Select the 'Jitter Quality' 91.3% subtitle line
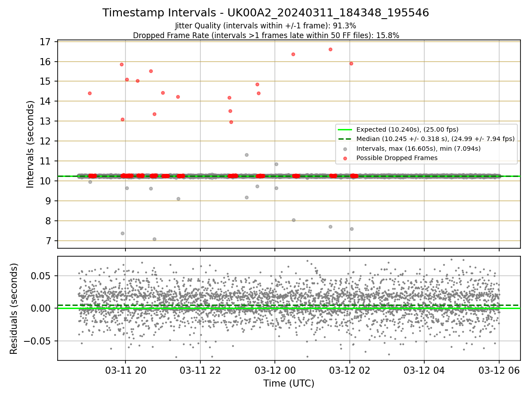The image size is (532, 399). click(266, 26)
